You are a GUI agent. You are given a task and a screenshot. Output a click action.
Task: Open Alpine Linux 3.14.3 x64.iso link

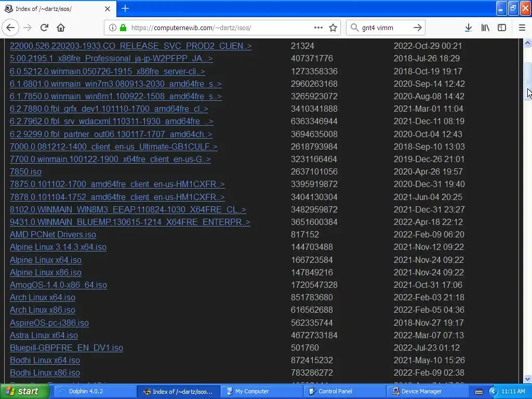click(x=58, y=247)
